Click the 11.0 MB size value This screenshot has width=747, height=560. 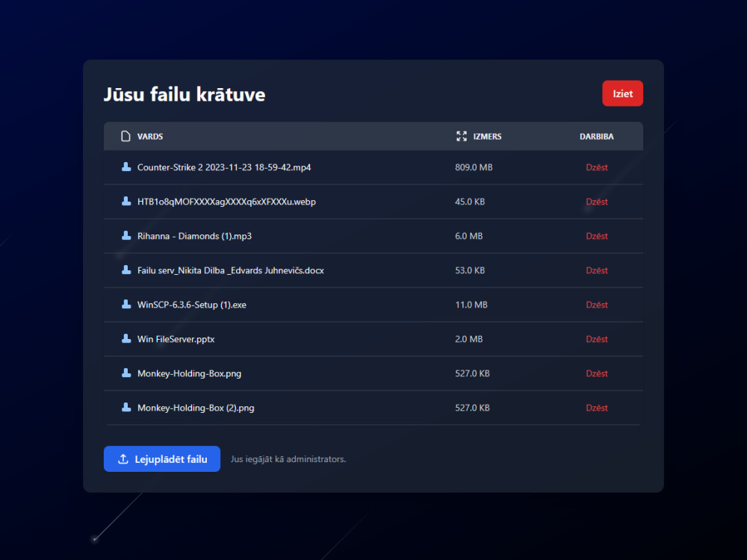tap(471, 305)
